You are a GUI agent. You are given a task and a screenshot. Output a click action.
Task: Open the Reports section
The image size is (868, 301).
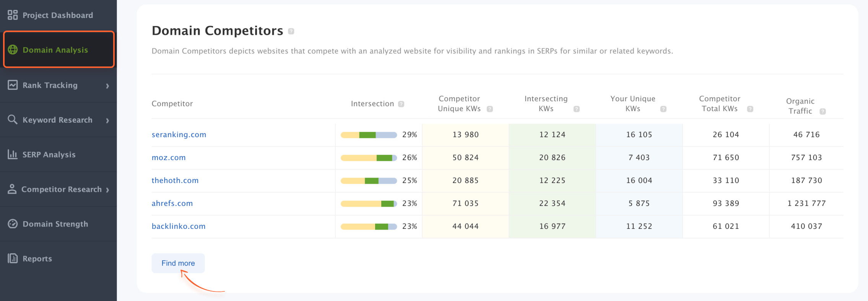[x=58, y=259]
